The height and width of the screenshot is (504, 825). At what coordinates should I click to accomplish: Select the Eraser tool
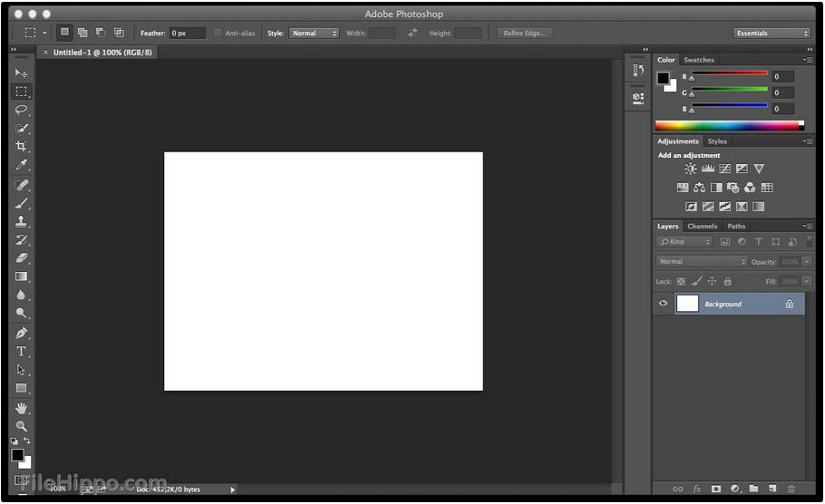(x=21, y=257)
